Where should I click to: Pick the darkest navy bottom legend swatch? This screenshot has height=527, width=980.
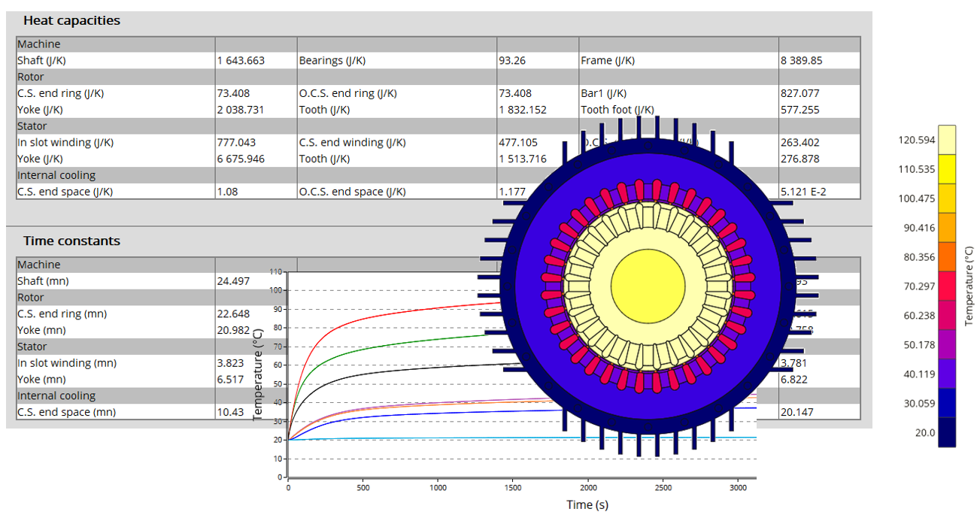947,433
